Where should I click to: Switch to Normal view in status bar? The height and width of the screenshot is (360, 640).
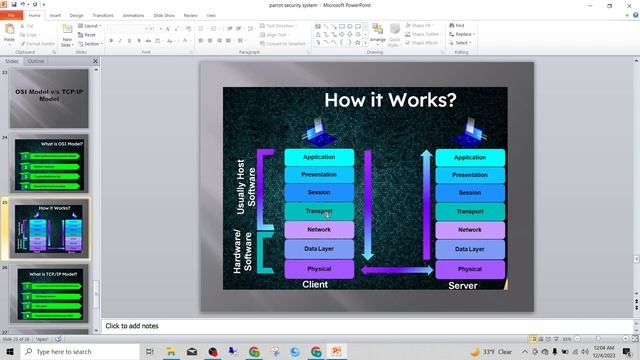coord(533,339)
